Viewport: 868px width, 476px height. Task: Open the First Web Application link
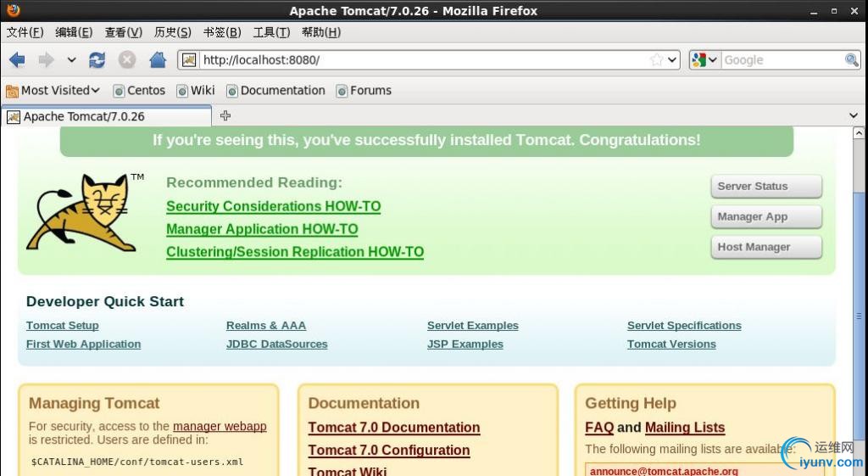point(84,344)
